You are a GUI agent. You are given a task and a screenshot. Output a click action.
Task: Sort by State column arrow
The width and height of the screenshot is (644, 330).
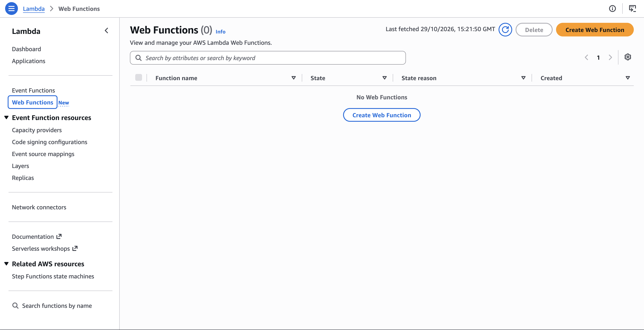384,78
